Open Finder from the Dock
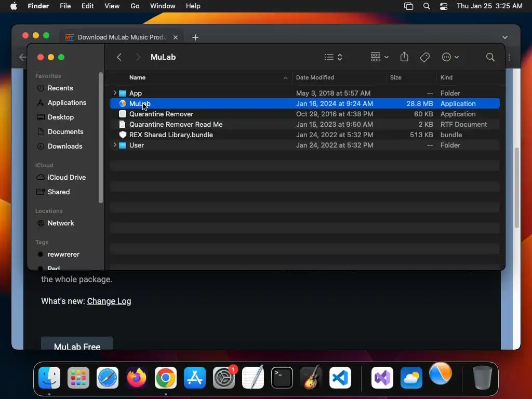The height and width of the screenshot is (399, 532). [49, 378]
